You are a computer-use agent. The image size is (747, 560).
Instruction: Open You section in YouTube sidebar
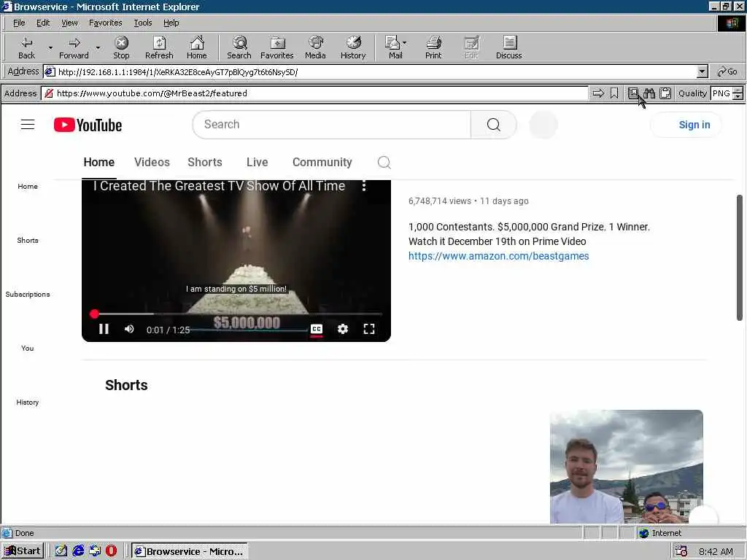(x=28, y=348)
